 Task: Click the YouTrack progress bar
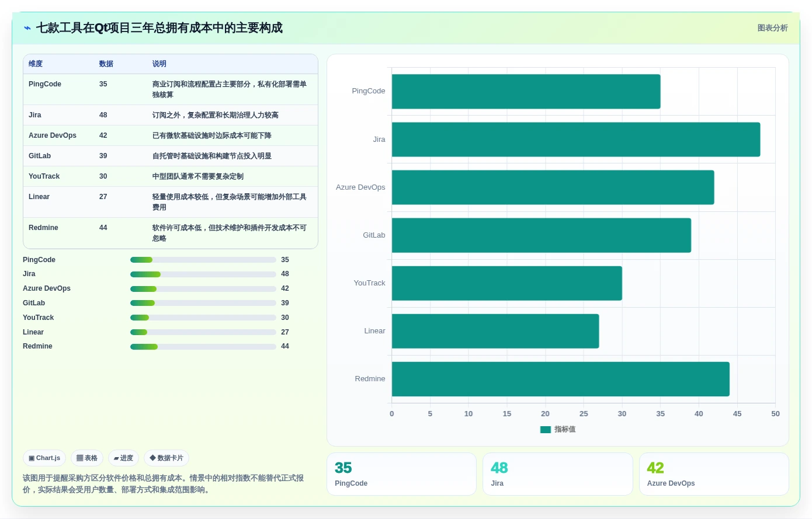tap(203, 318)
